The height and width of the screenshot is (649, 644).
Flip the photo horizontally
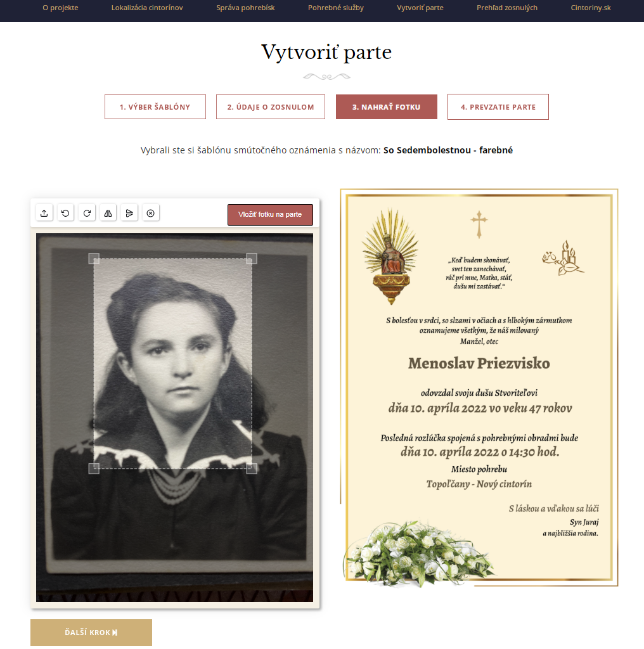pyautogui.click(x=108, y=213)
